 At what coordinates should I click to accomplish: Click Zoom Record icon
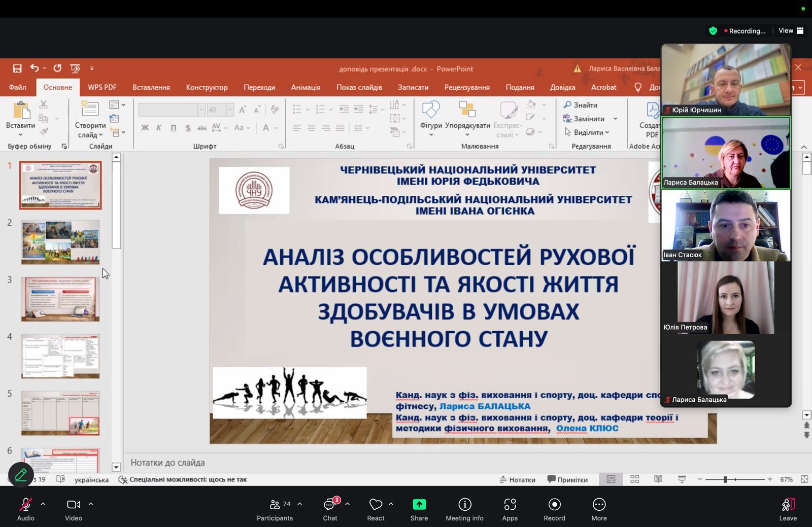coord(555,504)
